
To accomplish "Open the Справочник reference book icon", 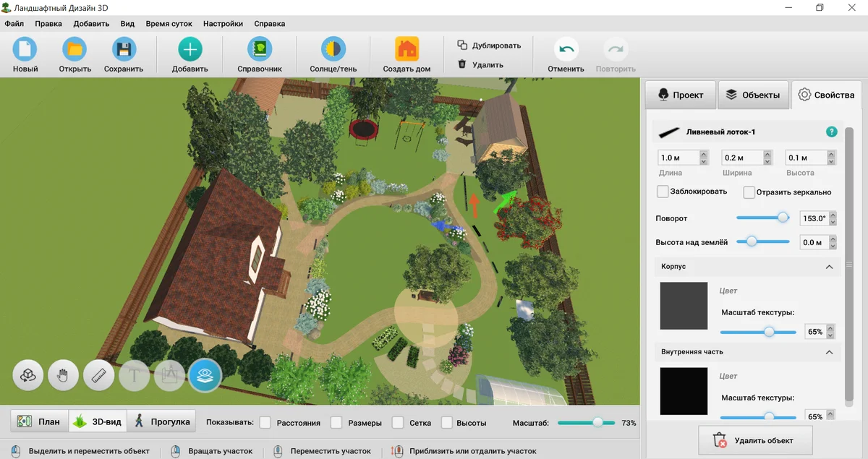I will click(x=259, y=50).
